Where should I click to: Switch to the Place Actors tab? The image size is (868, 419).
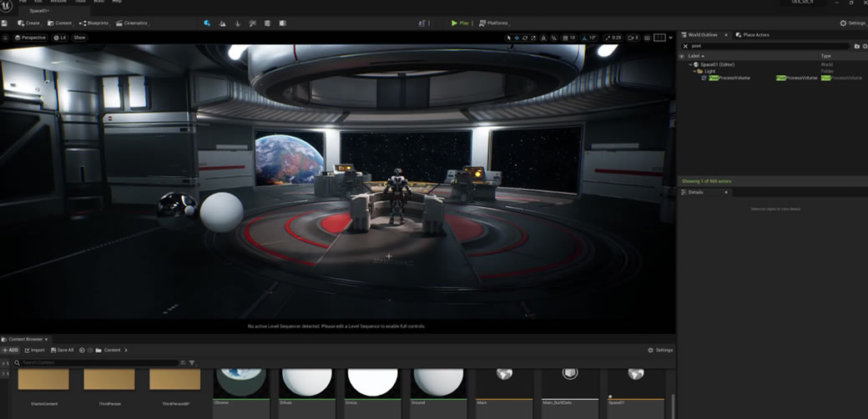(x=755, y=35)
